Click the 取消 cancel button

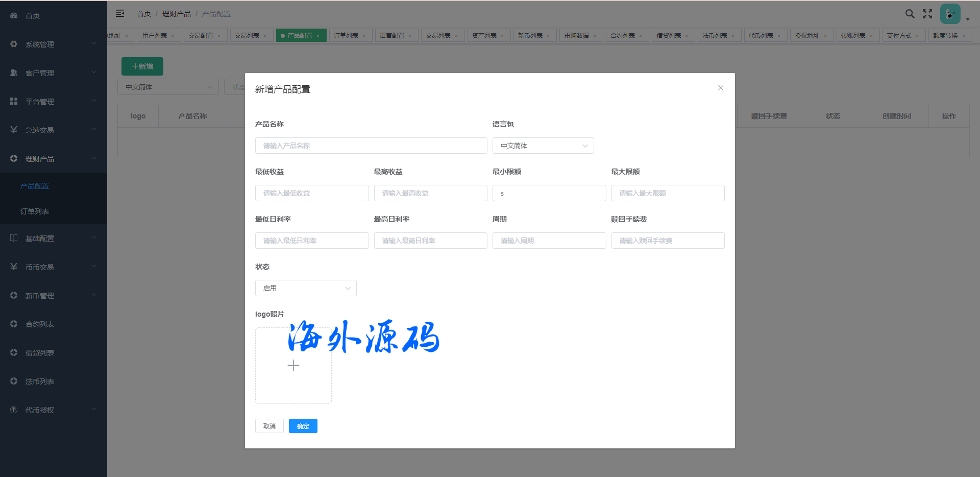[269, 426]
